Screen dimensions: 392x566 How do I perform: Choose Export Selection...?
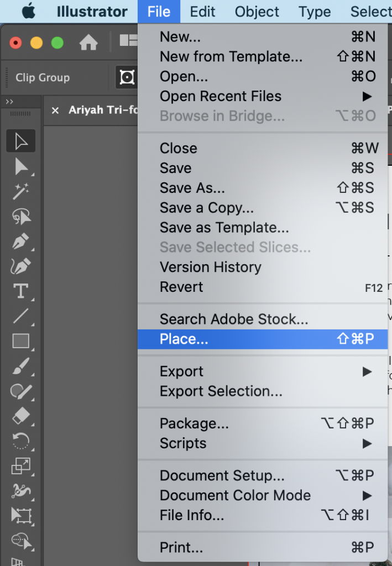263,391
